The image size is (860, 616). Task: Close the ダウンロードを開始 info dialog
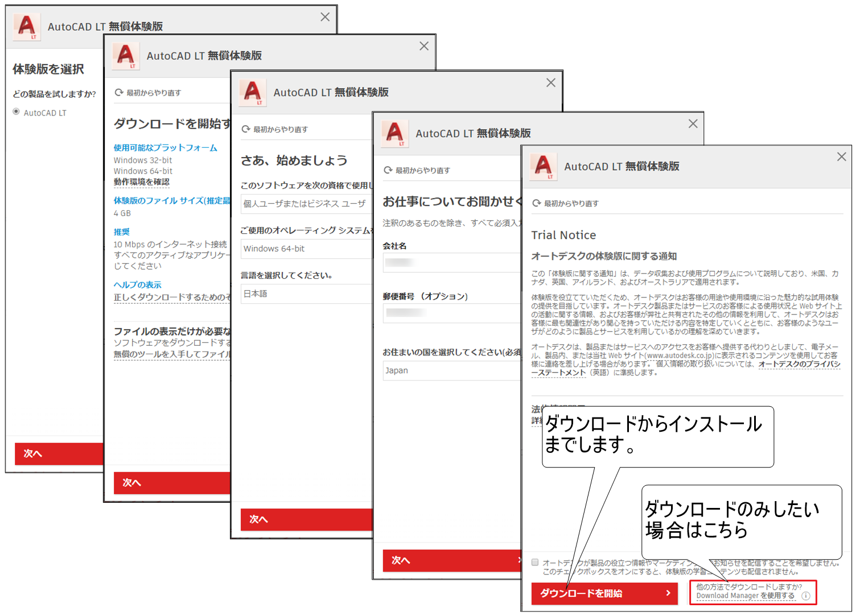tap(424, 46)
